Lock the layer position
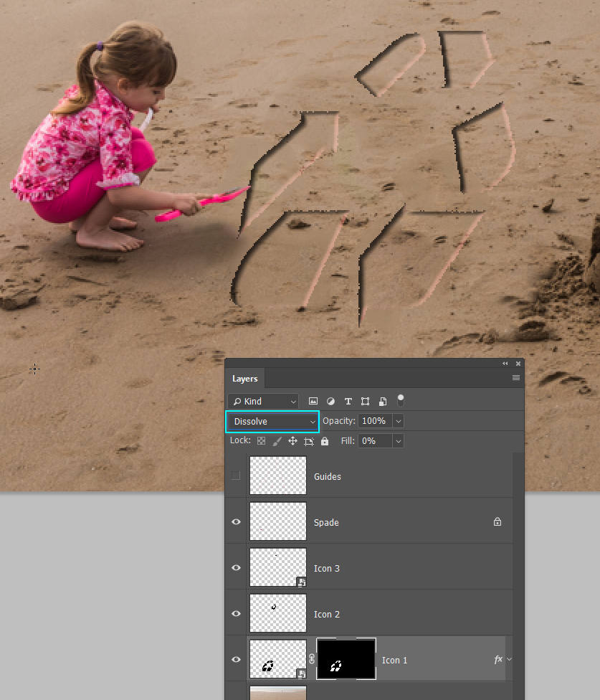600x700 pixels. (x=292, y=440)
